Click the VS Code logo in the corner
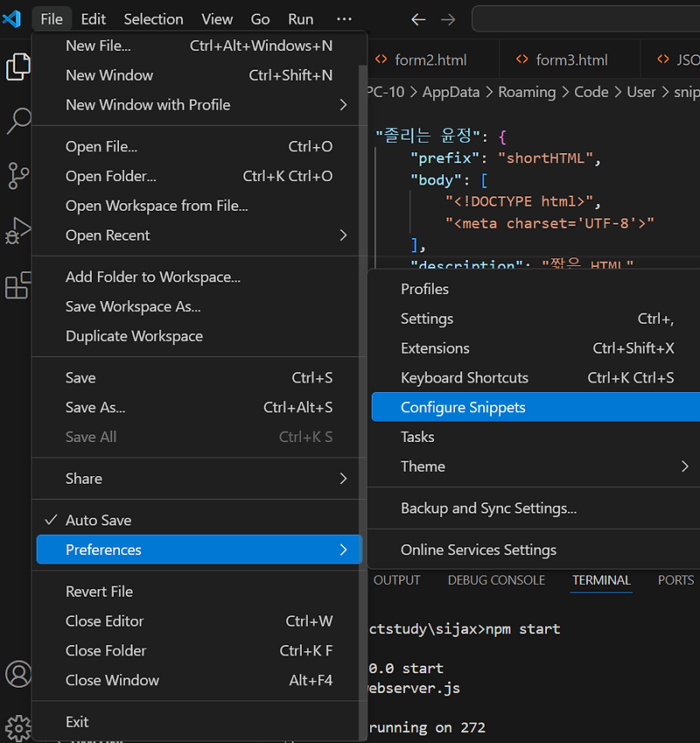 11,18
